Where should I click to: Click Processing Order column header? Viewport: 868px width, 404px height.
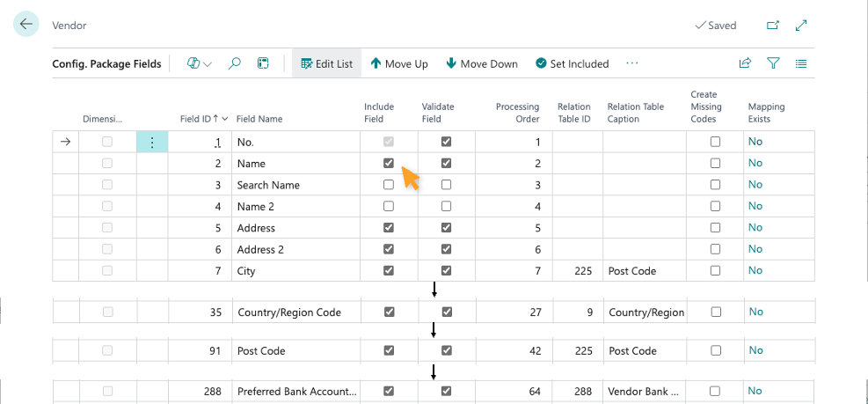pos(517,113)
